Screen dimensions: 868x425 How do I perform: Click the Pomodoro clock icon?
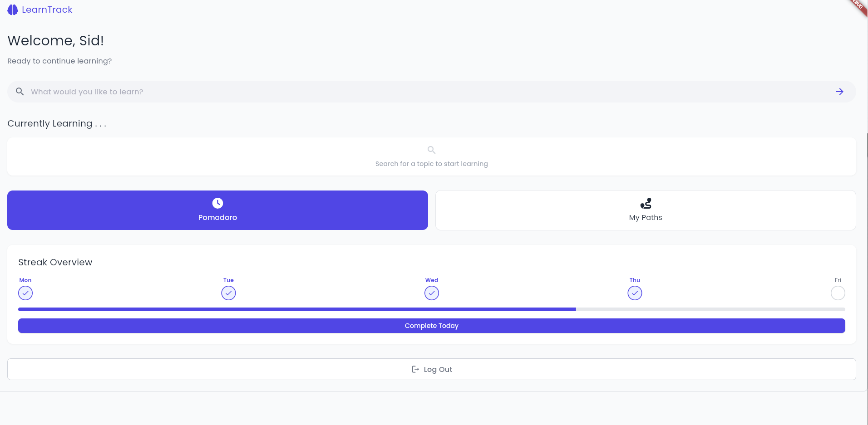217,203
